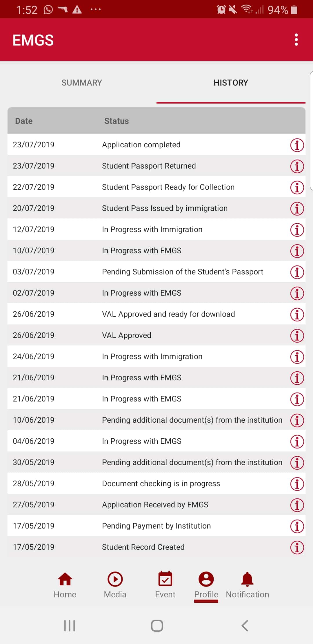This screenshot has width=313, height=644.
Task: Open the Event calendar section
Action: pos(165,585)
